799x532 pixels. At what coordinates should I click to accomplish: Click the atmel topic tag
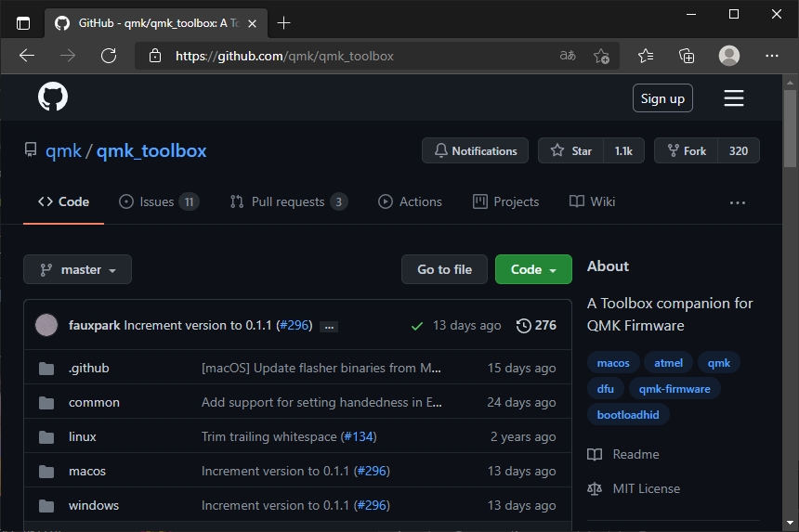(x=668, y=363)
